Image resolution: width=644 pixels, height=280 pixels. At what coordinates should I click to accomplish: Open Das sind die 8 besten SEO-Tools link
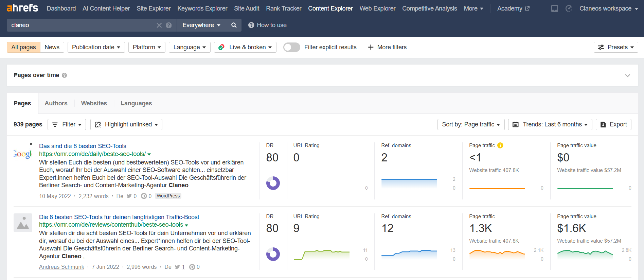[x=83, y=146]
